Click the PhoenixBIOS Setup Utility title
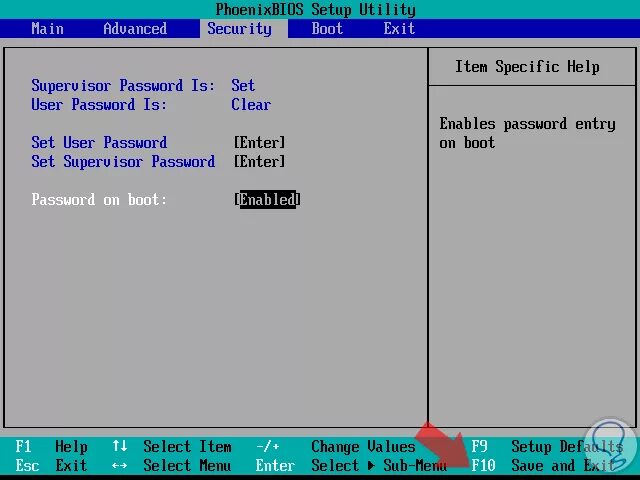This screenshot has width=640, height=480. click(x=316, y=9)
